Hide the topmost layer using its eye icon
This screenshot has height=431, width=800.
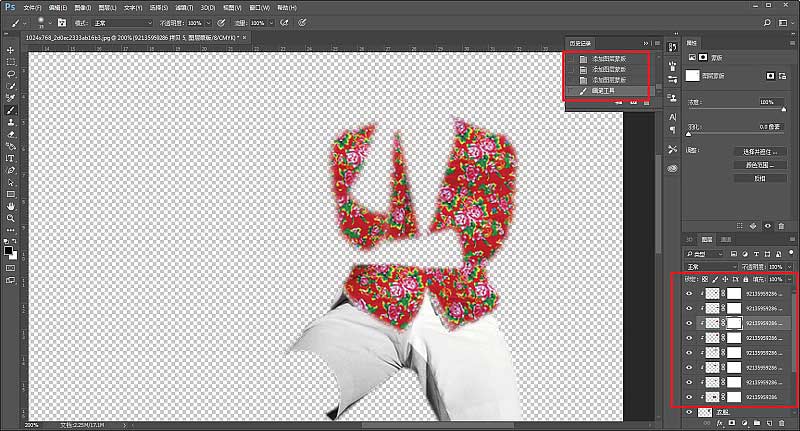pos(689,294)
